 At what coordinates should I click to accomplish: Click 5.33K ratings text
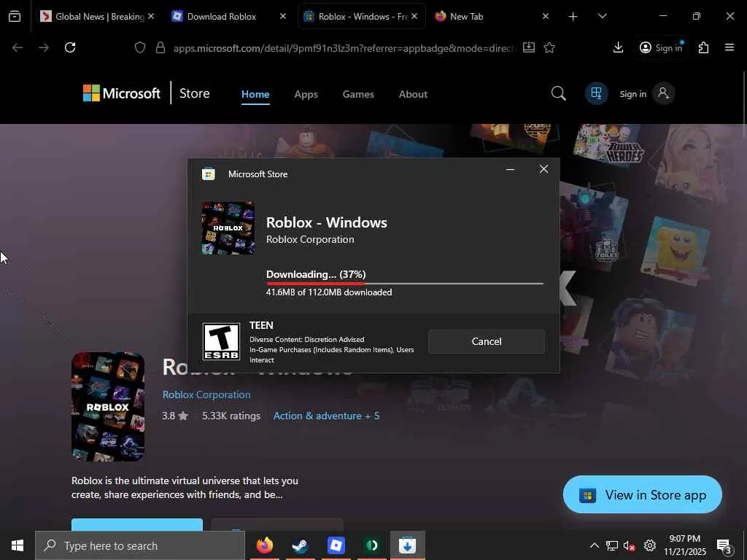[231, 416]
